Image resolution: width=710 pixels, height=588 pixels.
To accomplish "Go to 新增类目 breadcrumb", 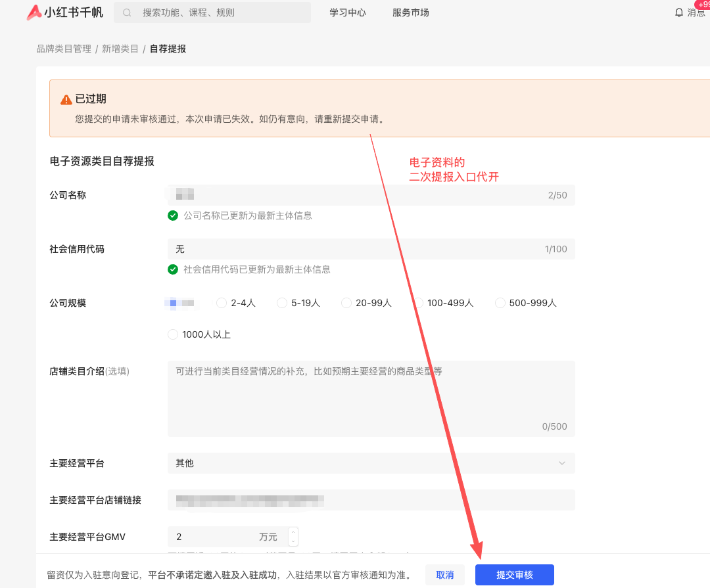I will (120, 49).
